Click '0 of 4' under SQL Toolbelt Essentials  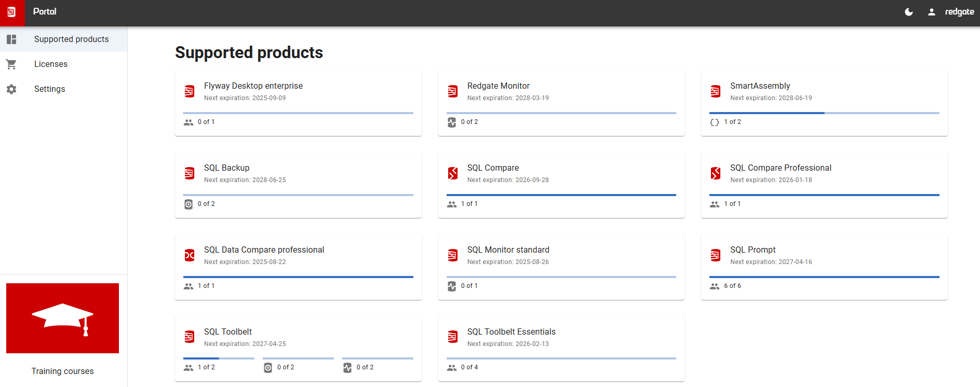[469, 367]
